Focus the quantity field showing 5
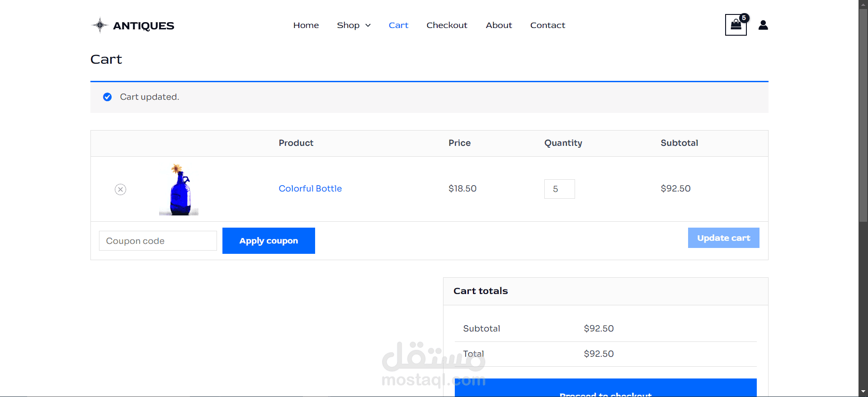The image size is (868, 397). [560, 189]
